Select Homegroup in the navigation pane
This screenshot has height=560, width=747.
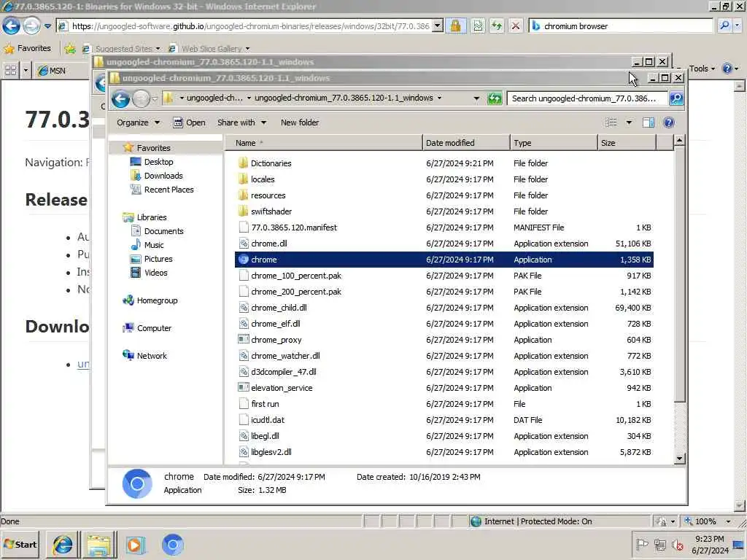pos(157,300)
